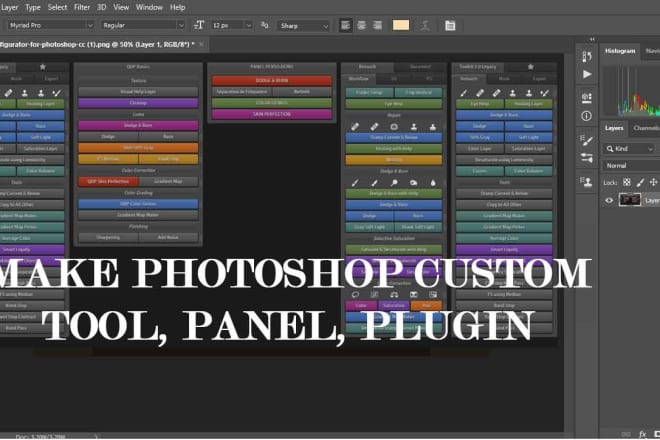Open the Layer menu
This screenshot has width=660, height=440.
pyautogui.click(x=9, y=7)
